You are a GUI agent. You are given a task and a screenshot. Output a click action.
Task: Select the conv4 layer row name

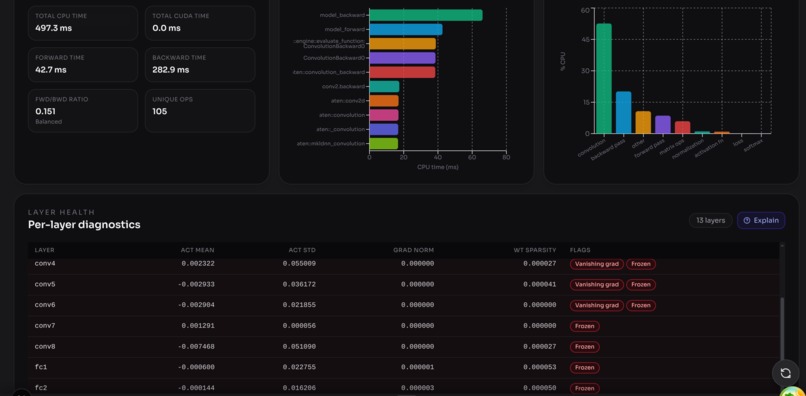(45, 263)
